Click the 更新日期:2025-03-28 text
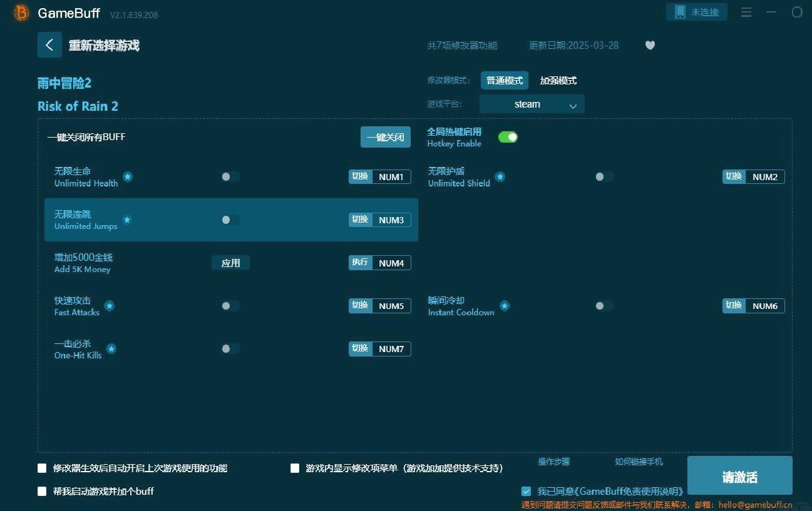This screenshot has width=812, height=511. (x=573, y=46)
